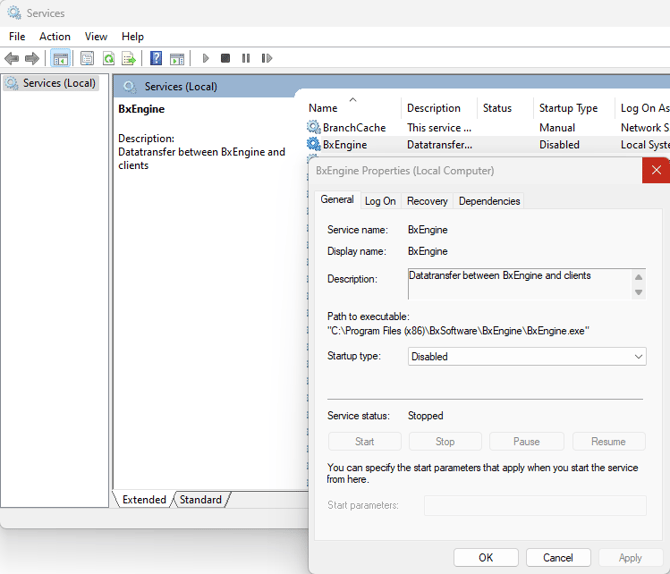Screen dimensions: 670x574
Task: Switch to the General tab
Action: coord(337,200)
